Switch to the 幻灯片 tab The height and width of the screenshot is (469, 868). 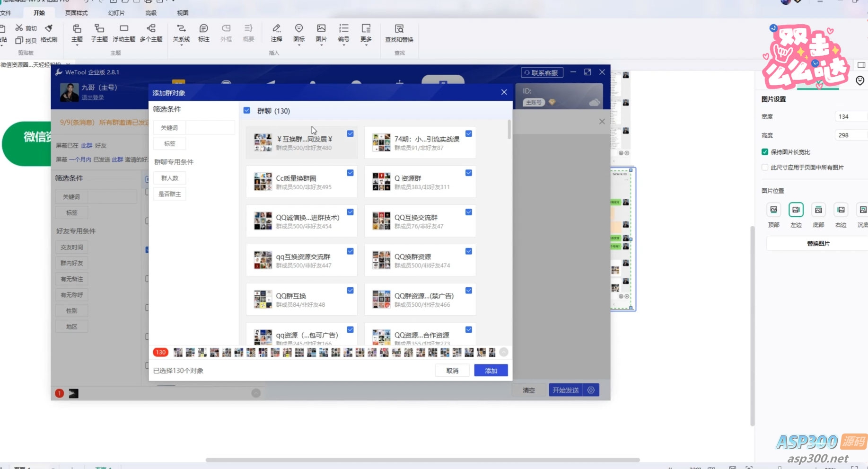[116, 13]
